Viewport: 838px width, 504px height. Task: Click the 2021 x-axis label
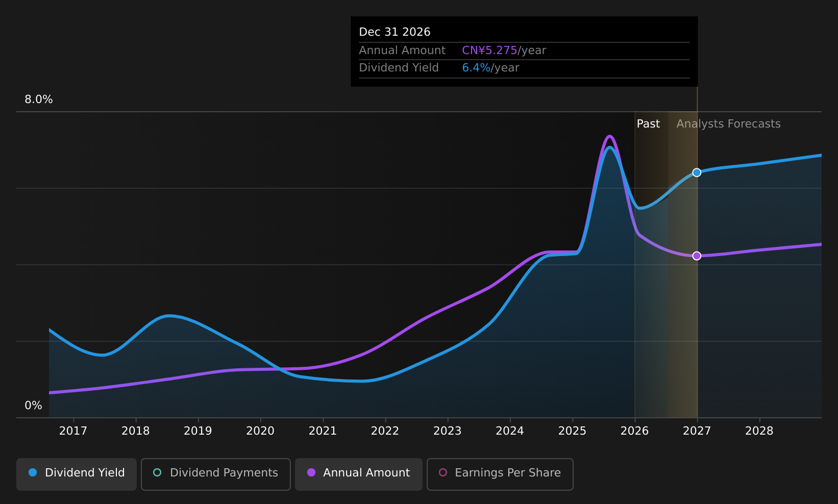(323, 431)
